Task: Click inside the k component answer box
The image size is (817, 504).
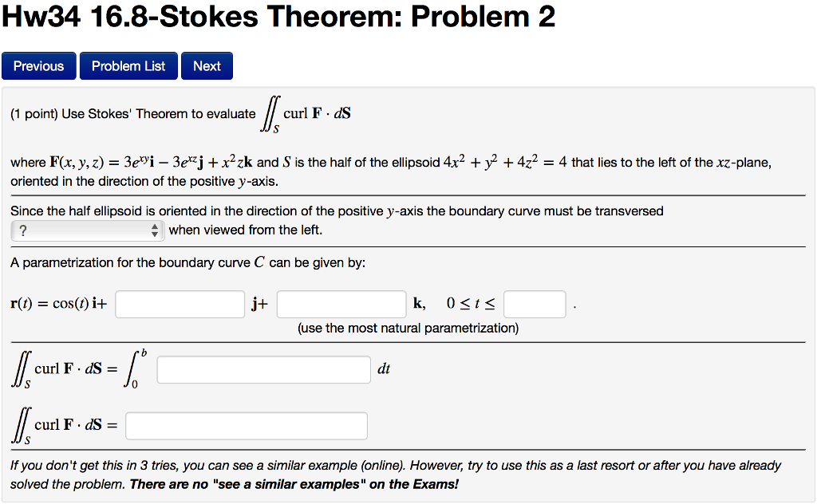Action: pos(341,304)
